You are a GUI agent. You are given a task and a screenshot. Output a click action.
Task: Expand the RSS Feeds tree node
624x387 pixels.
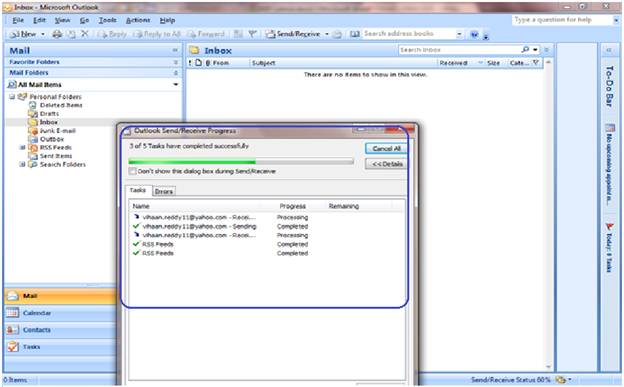tap(23, 147)
